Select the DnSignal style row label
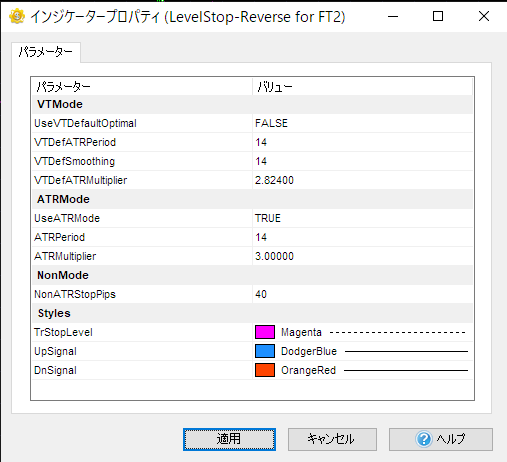 pos(55,370)
